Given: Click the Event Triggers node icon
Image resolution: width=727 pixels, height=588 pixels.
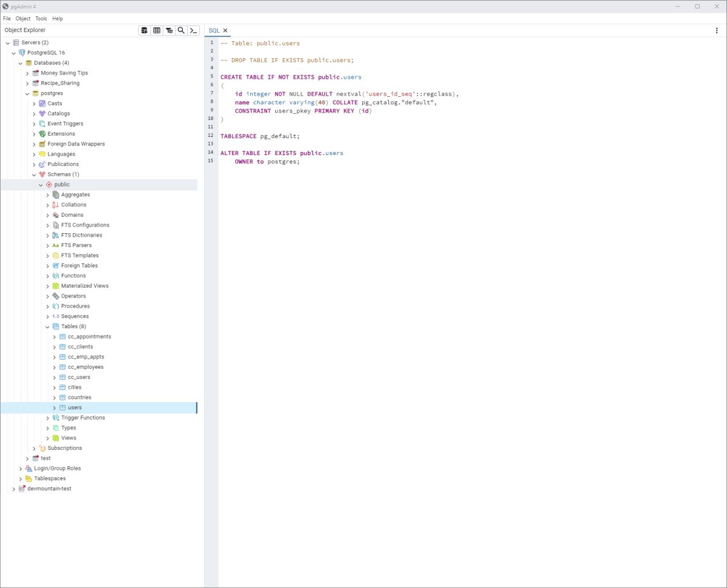Looking at the screenshot, I should tap(42, 124).
